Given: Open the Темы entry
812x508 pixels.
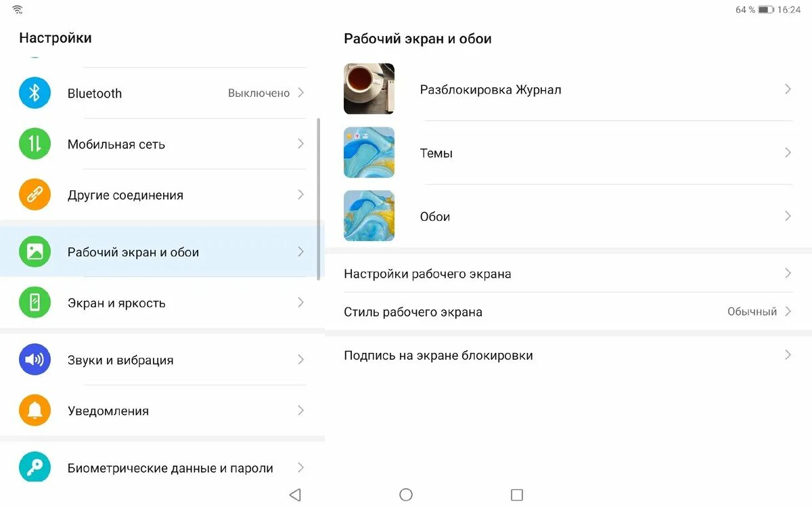Looking at the screenshot, I should coord(568,152).
